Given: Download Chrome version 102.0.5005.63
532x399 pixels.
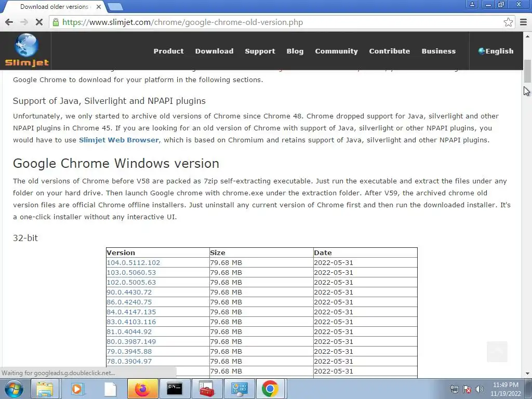Looking at the screenshot, I should pos(131,282).
